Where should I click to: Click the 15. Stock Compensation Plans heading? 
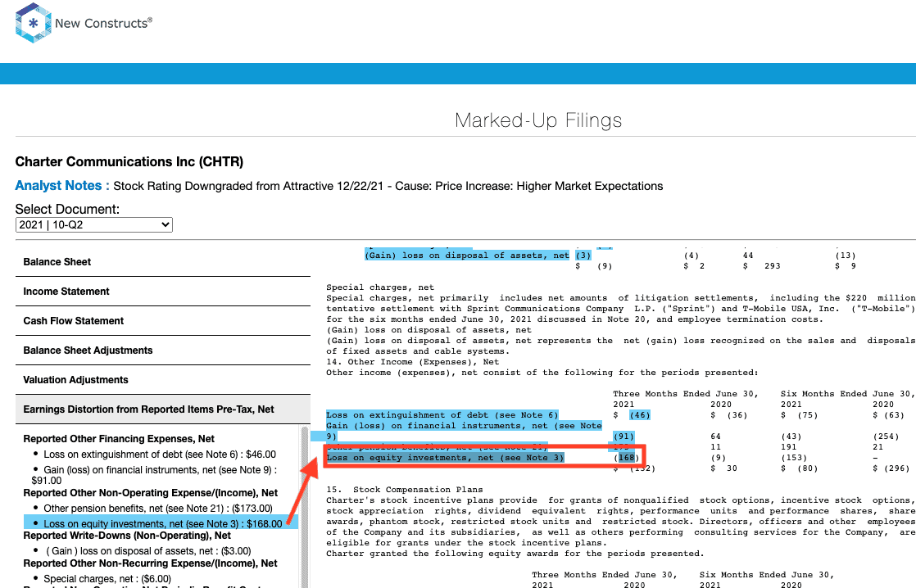[x=404, y=490]
